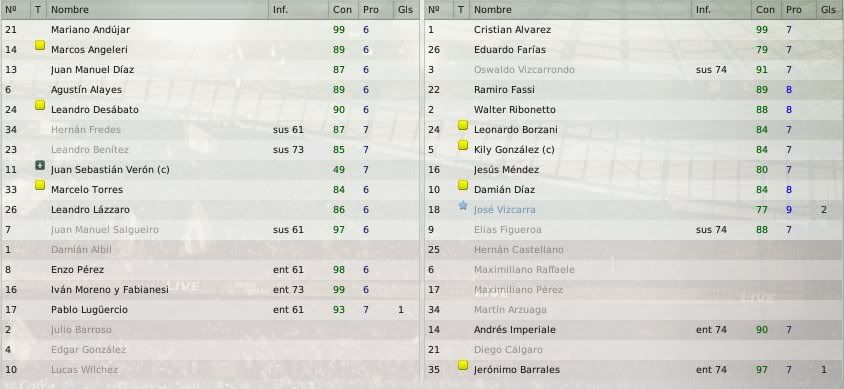Select Pablo Lugüercio row
This screenshot has height=389, width=844.
210,309
